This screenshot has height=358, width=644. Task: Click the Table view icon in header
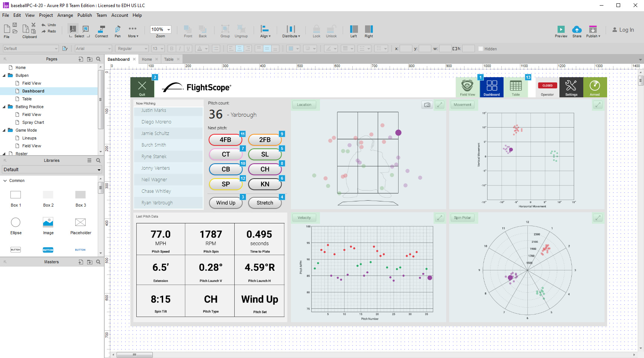(x=515, y=86)
